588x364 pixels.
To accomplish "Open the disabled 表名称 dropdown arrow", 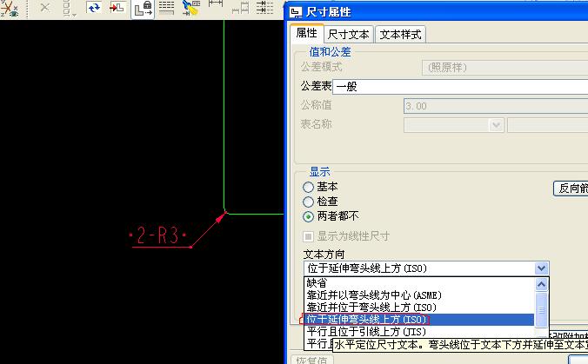I will tap(496, 125).
